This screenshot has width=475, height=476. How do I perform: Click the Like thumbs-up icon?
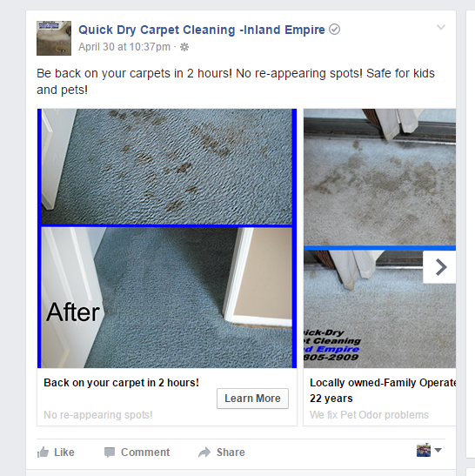click(43, 452)
